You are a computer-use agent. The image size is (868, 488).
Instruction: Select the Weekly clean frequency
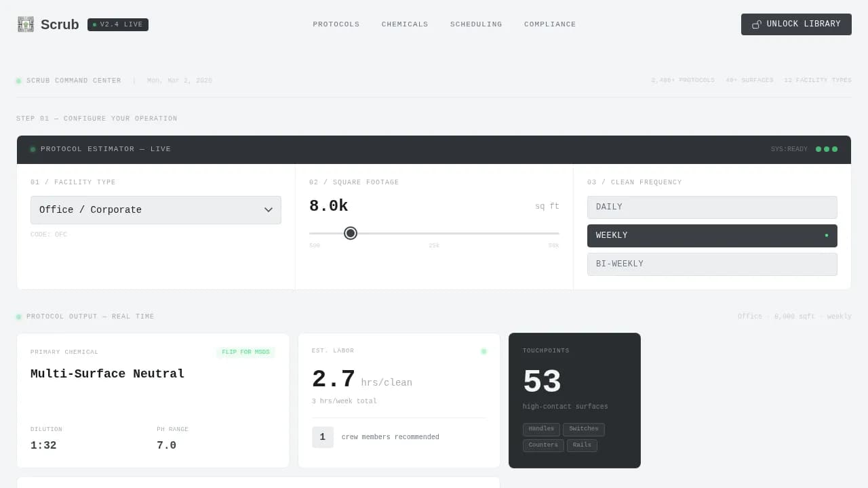coord(712,236)
